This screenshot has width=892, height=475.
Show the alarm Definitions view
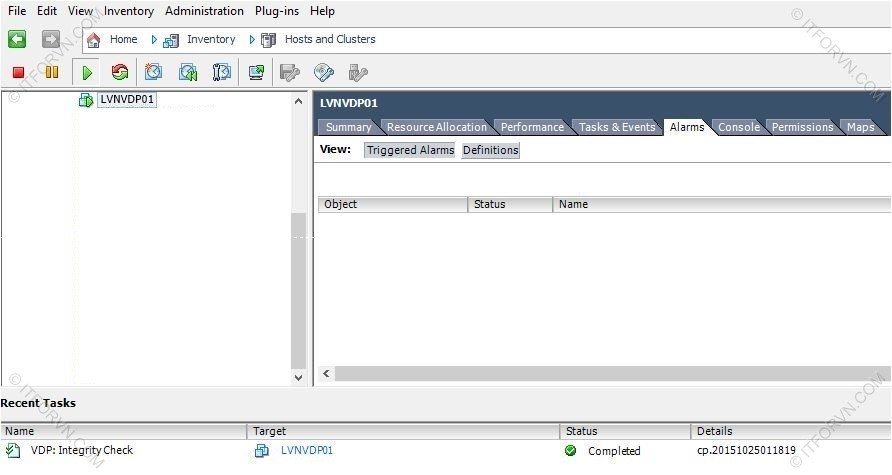click(x=490, y=150)
